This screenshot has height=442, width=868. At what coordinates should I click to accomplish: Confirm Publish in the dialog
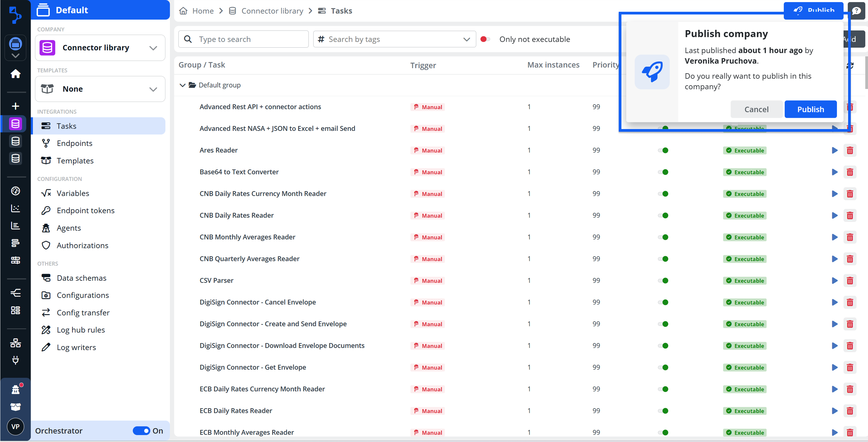coord(810,109)
